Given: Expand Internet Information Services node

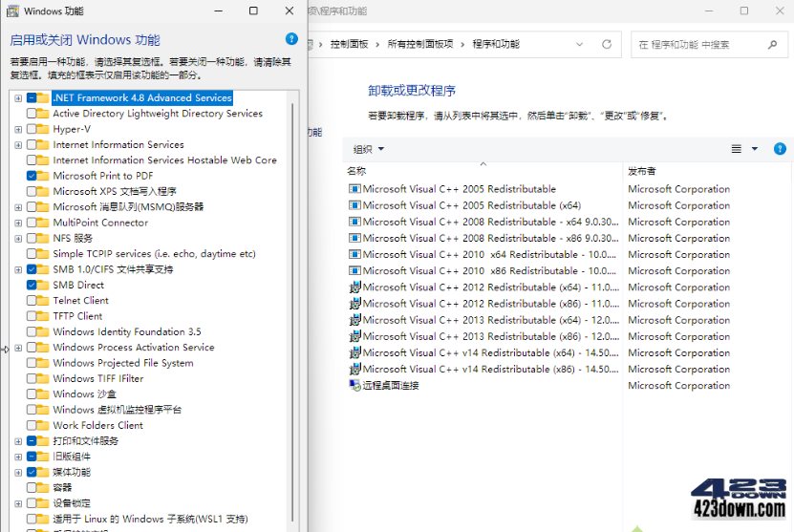Looking at the screenshot, I should 18,145.
